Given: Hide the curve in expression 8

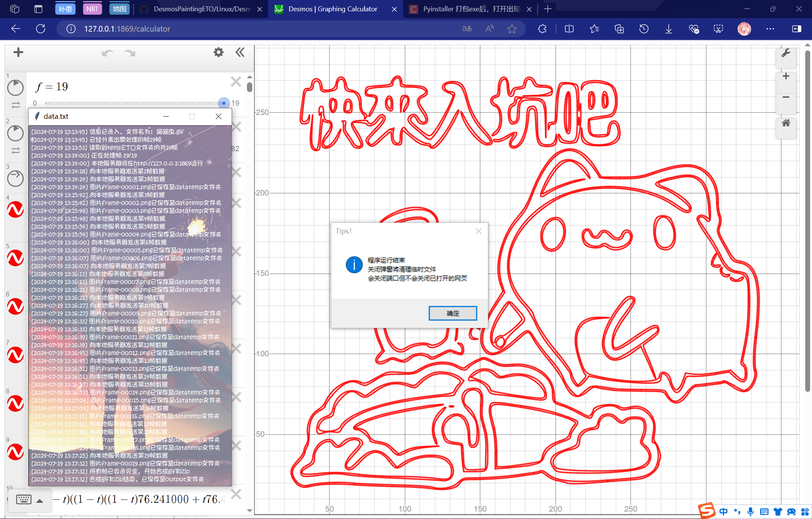Looking at the screenshot, I should [15, 403].
